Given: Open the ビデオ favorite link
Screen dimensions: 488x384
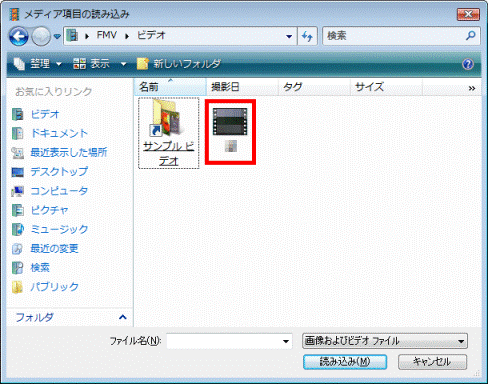Looking at the screenshot, I should coord(45,114).
